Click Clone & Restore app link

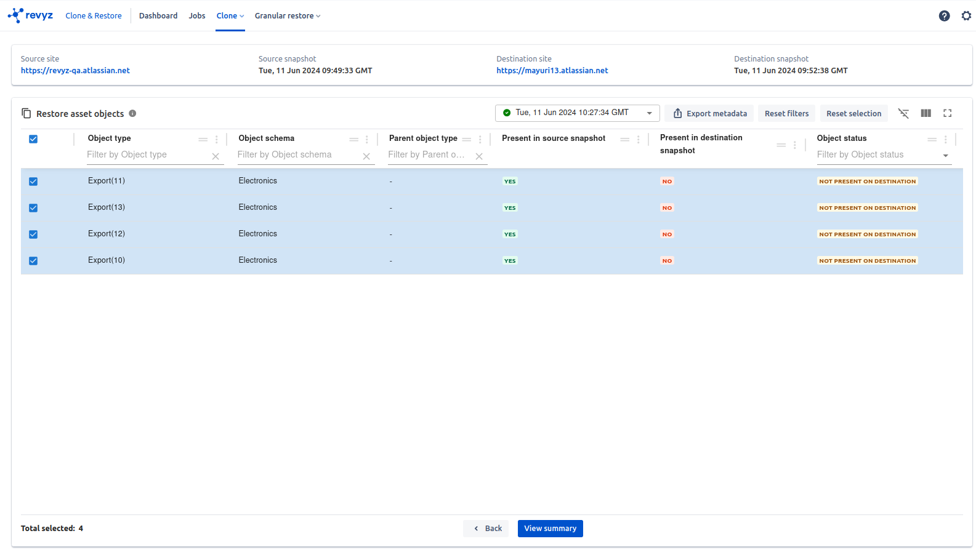tap(94, 16)
